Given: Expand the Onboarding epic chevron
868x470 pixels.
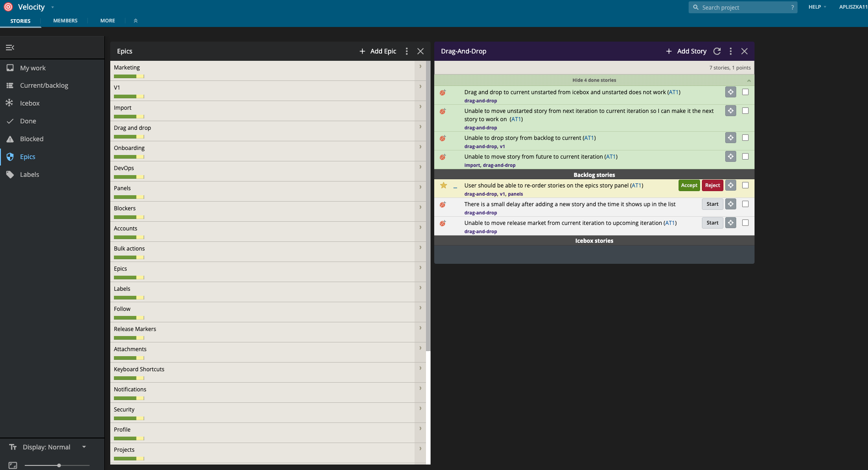Looking at the screenshot, I should pos(420,147).
